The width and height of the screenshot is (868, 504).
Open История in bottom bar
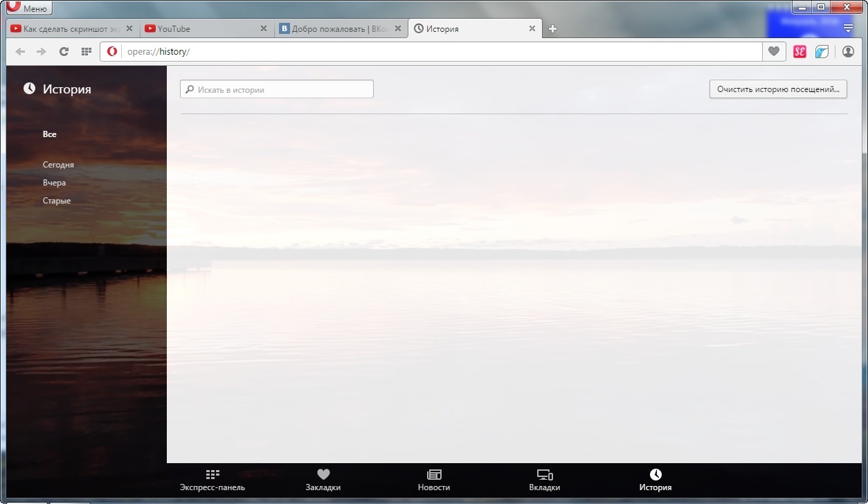pos(655,480)
